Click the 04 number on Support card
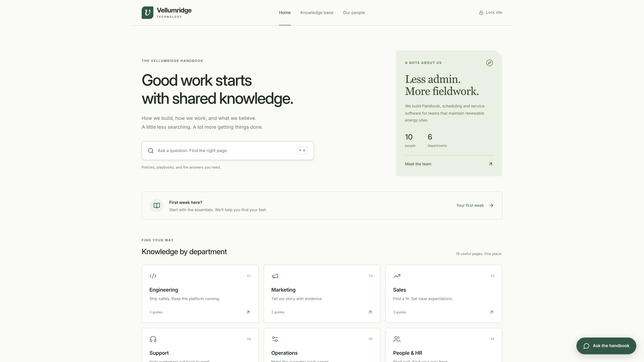Screen dimensions: 644x362 point(249,339)
